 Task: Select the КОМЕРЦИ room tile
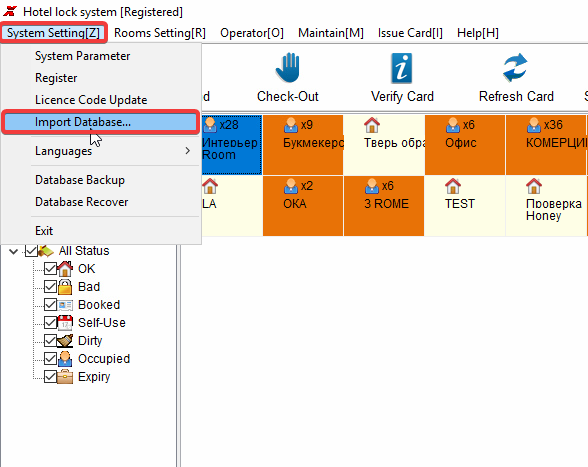click(546, 145)
